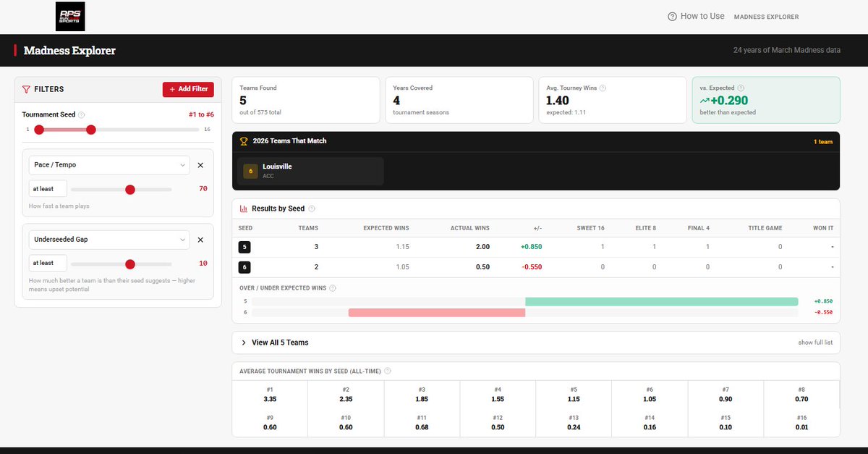This screenshot has height=454, width=868.
Task: Click the #5 seed 1.15 average cell
Action: [x=574, y=395]
